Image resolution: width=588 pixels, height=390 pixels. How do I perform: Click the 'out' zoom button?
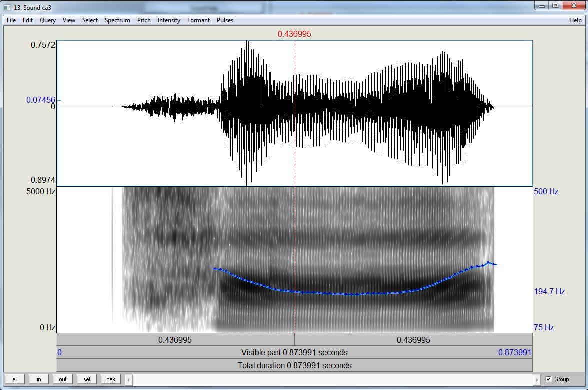click(62, 379)
